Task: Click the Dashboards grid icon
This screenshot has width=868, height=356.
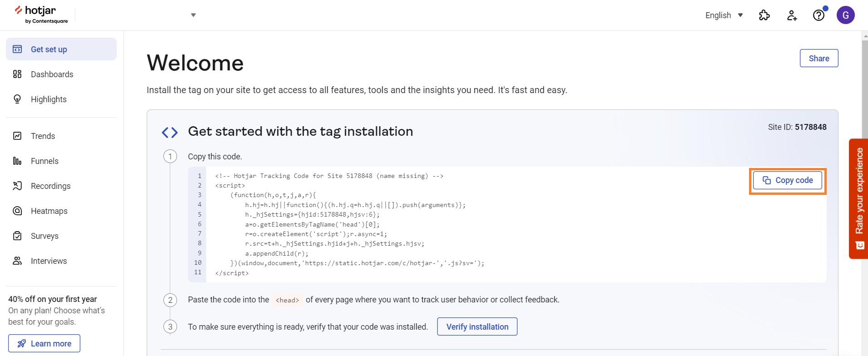Action: [x=17, y=74]
